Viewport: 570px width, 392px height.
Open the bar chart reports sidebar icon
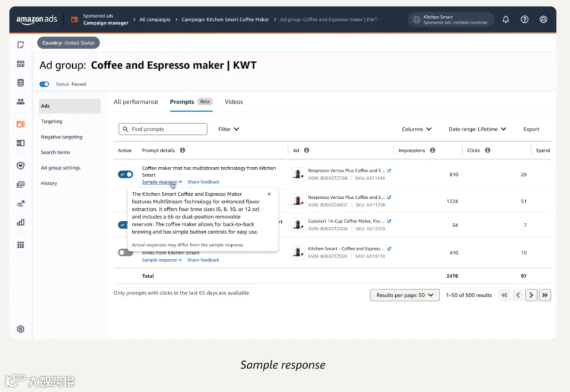pyautogui.click(x=21, y=222)
